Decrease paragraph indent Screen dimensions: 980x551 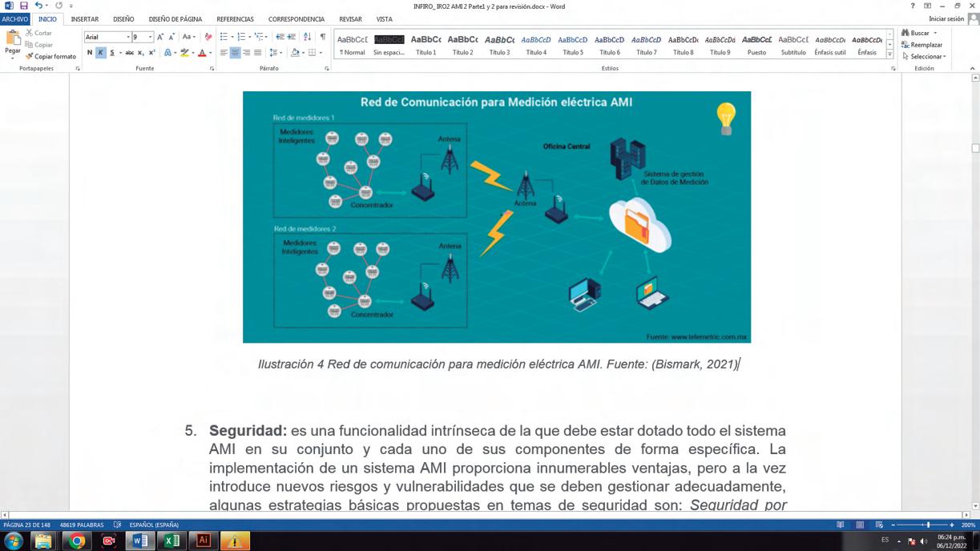[x=280, y=37]
